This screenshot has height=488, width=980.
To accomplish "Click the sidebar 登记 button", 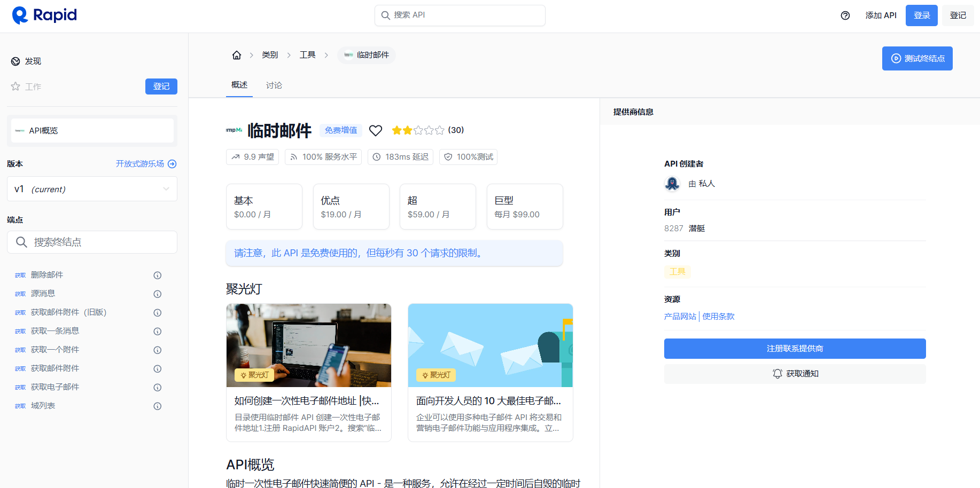I will [x=161, y=86].
